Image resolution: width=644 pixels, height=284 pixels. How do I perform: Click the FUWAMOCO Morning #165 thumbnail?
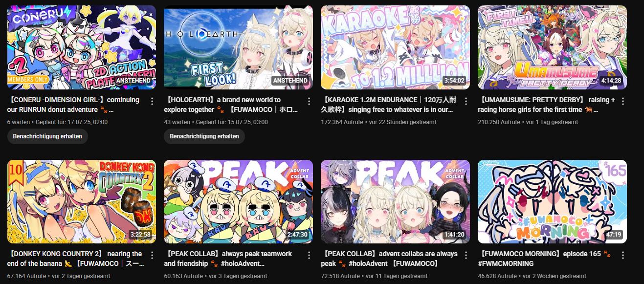553,201
